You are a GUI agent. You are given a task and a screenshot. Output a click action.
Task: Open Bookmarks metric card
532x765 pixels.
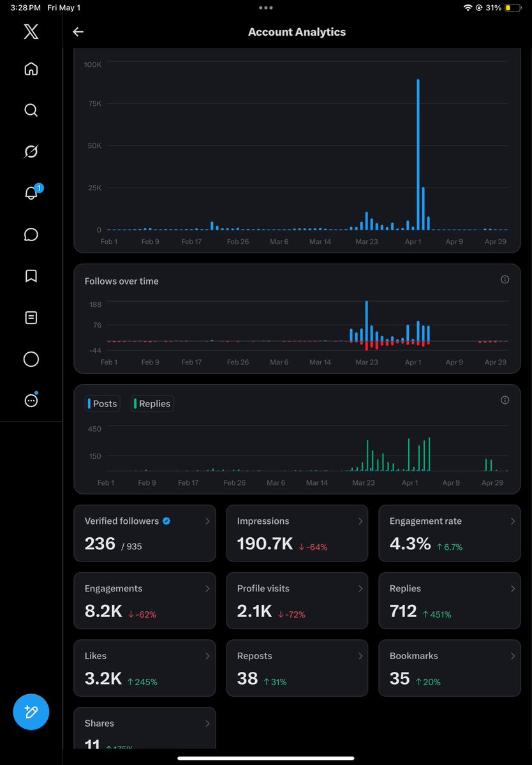[x=450, y=668]
